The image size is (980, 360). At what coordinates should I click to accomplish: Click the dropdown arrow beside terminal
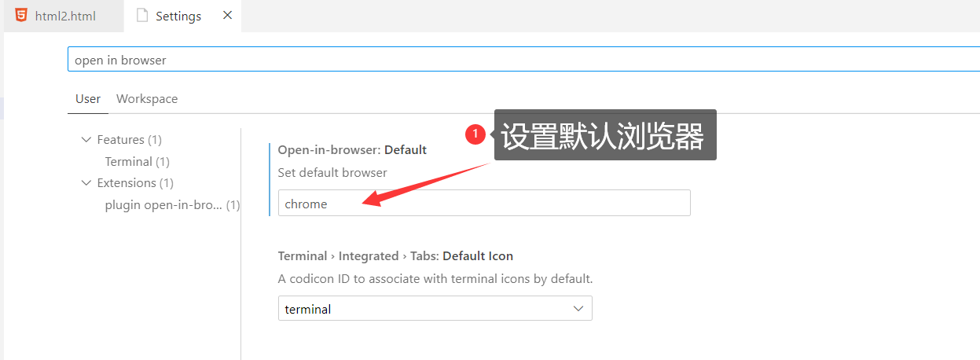click(578, 309)
